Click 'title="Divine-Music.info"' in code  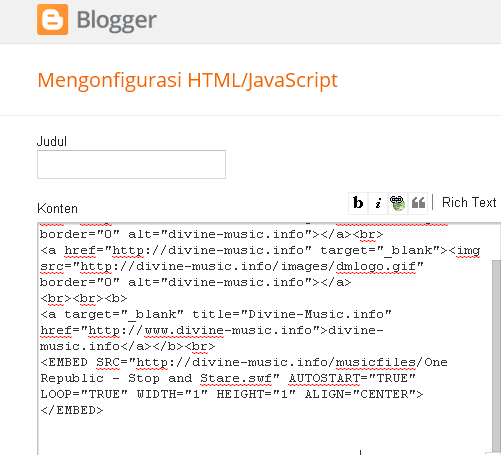[292, 314]
